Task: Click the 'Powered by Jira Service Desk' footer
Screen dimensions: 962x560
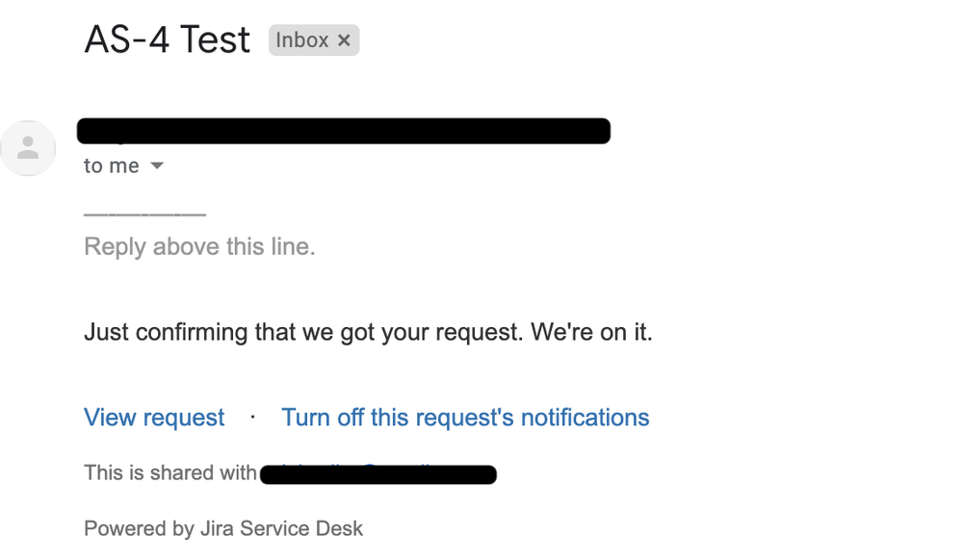Action: click(x=222, y=528)
